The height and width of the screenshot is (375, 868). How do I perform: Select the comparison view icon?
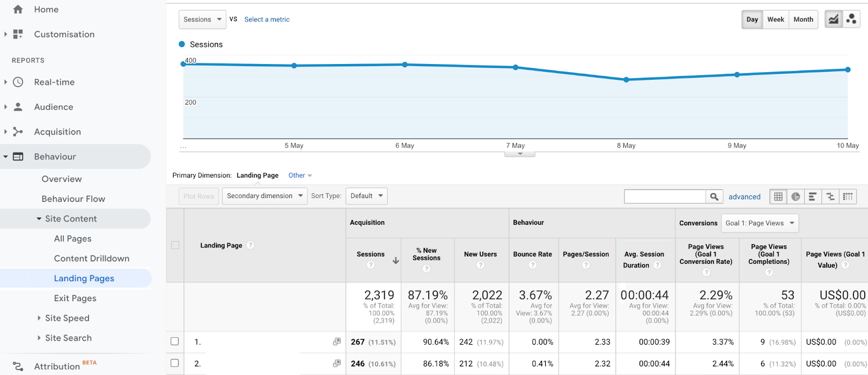(x=830, y=196)
